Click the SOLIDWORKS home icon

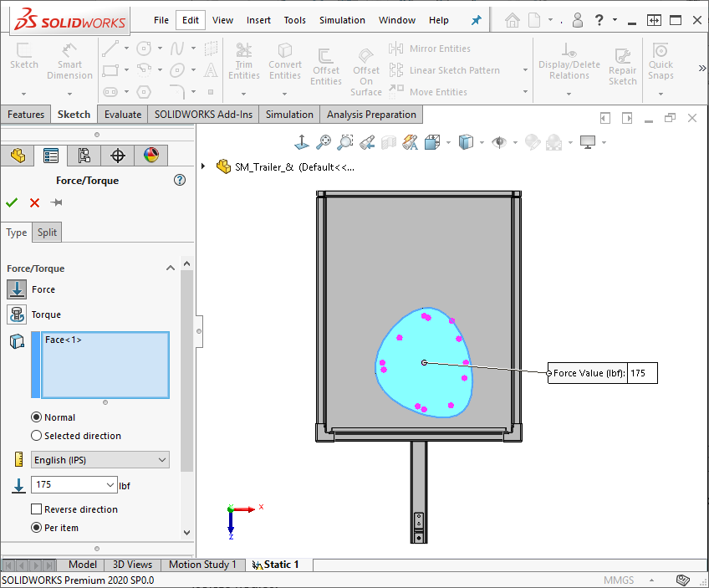tap(513, 20)
